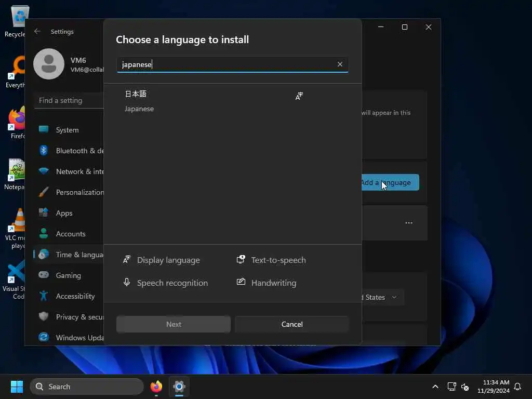Open Network & internet category
The height and width of the screenshot is (399, 532).
69,171
